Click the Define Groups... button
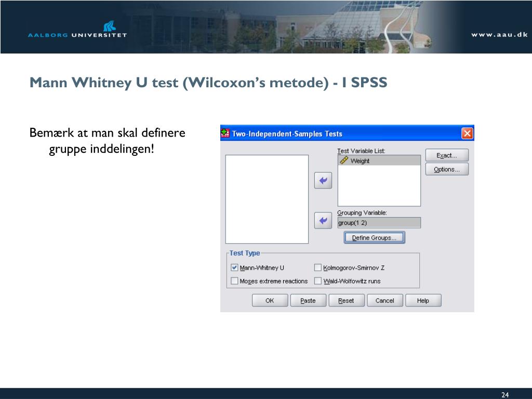Screen dimensions: 532x399 374,237
